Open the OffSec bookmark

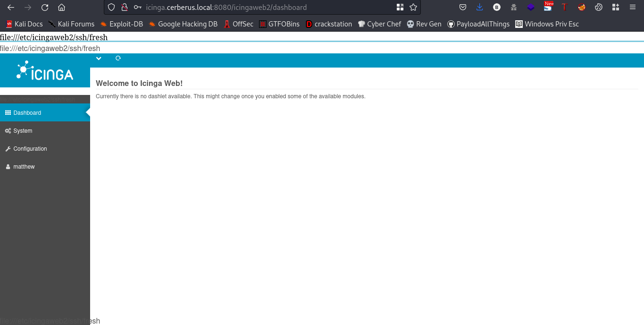[238, 24]
